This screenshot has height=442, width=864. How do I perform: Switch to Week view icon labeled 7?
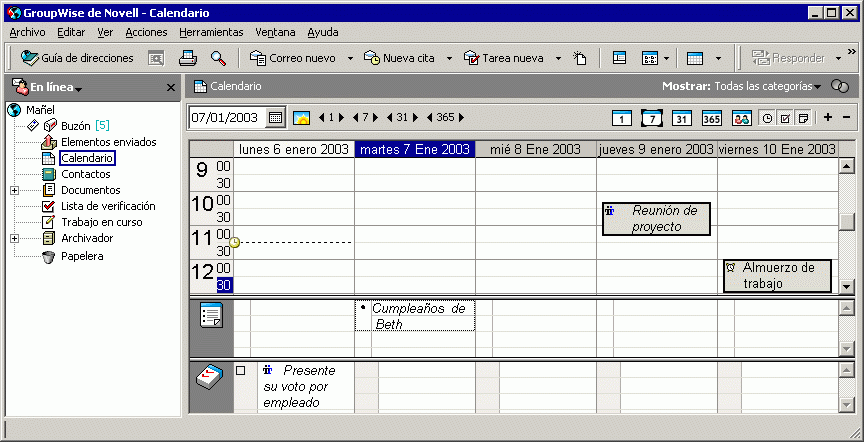tap(652, 118)
